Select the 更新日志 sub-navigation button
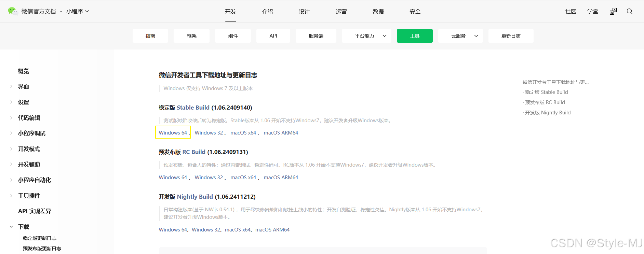The width and height of the screenshot is (644, 254). coord(511,36)
